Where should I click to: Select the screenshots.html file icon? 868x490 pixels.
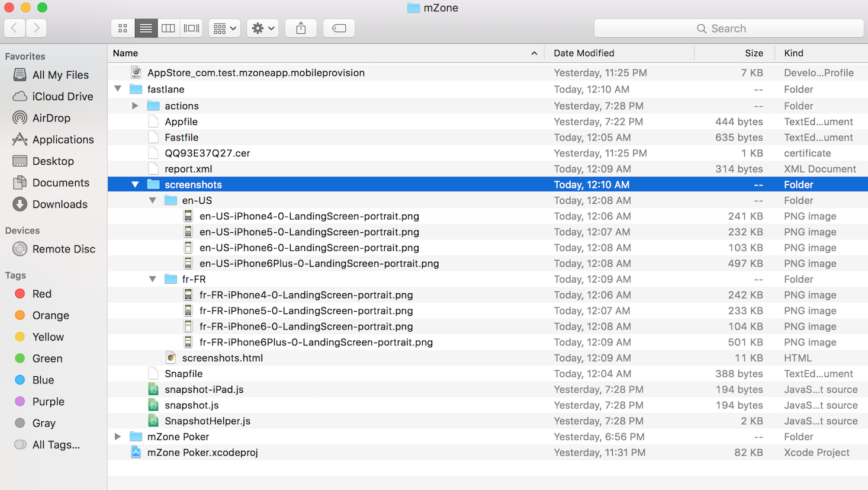[x=171, y=358]
